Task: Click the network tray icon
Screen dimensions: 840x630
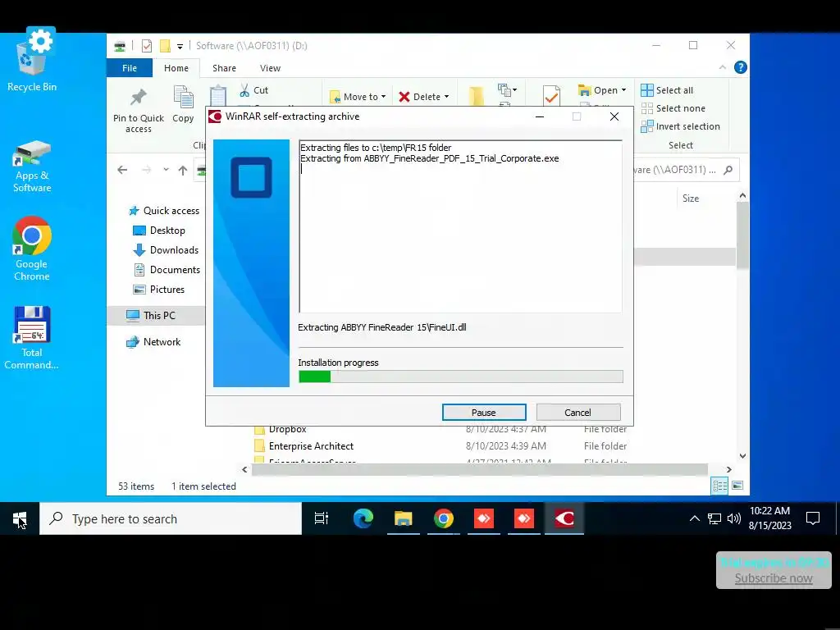Action: [714, 518]
